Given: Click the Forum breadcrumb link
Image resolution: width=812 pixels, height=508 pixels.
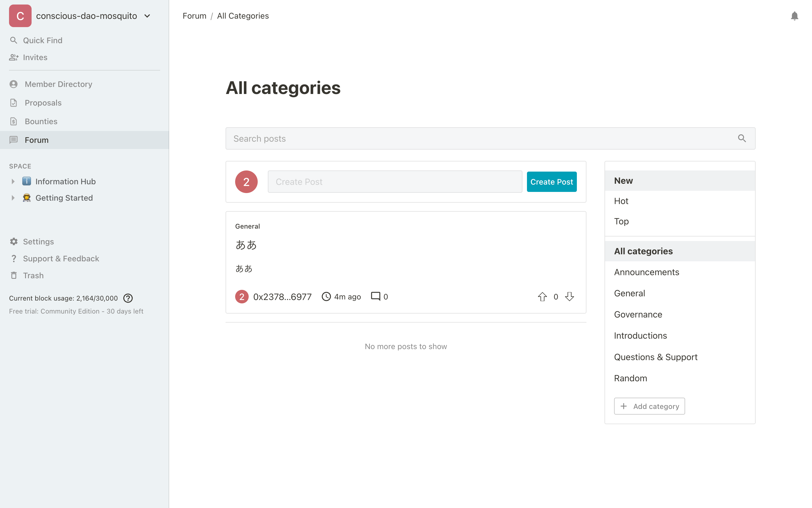Looking at the screenshot, I should pyautogui.click(x=194, y=16).
